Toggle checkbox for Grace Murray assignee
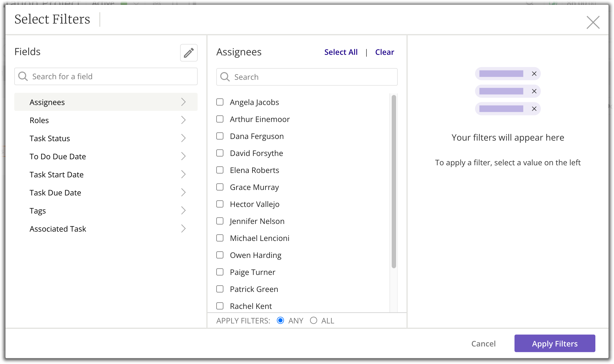The width and height of the screenshot is (614, 364). click(220, 187)
